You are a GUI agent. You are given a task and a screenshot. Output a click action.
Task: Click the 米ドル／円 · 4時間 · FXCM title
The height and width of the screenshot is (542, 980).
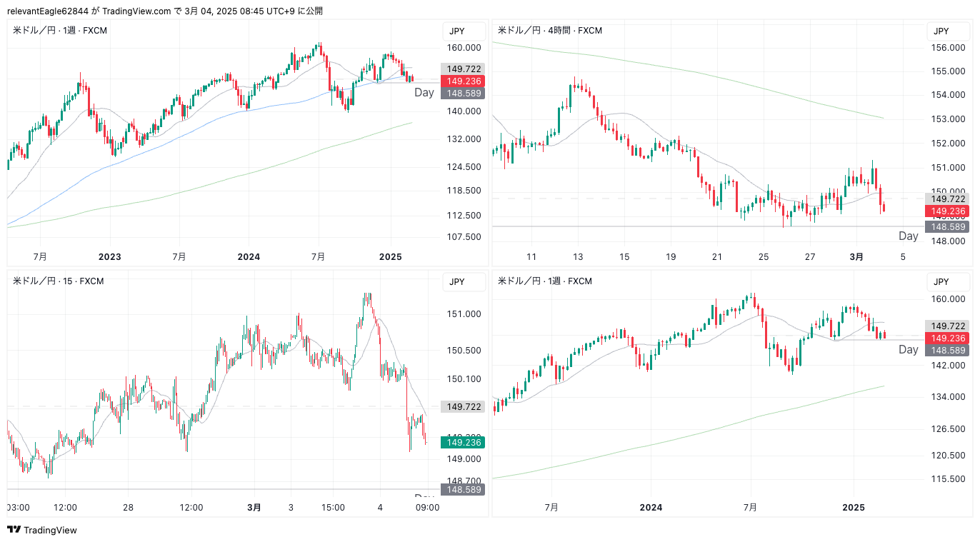549,31
